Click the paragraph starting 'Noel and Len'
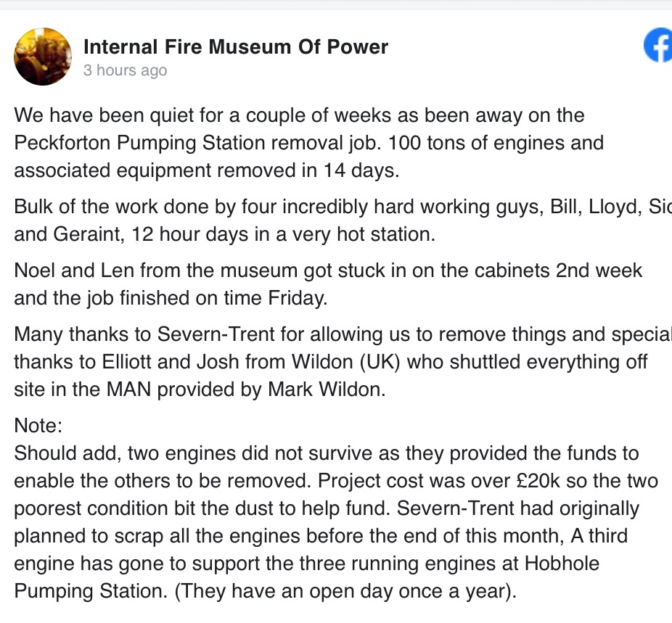 (328, 284)
